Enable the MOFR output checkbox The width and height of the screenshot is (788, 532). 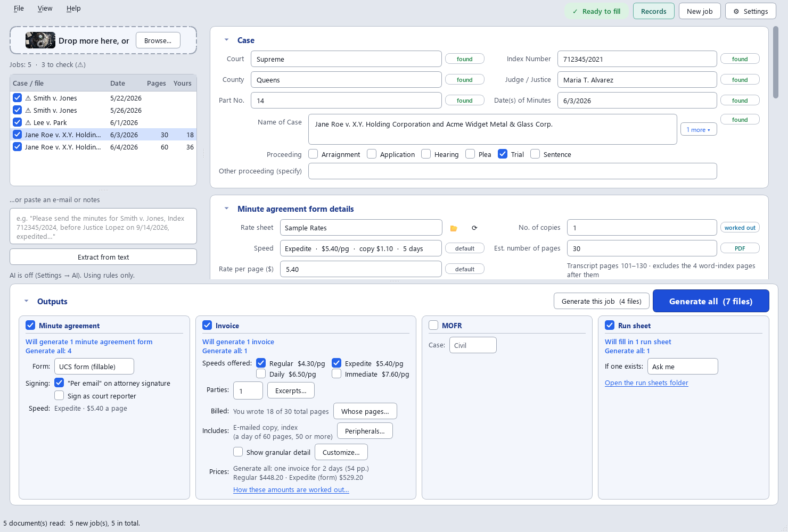(433, 325)
